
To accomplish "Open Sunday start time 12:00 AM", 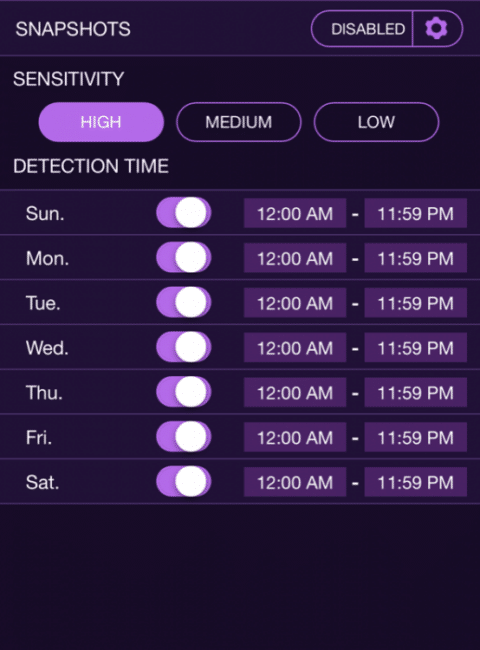I will 295,213.
